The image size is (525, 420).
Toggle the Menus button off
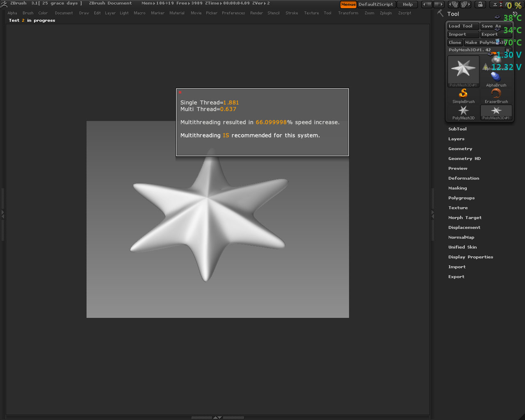point(348,5)
